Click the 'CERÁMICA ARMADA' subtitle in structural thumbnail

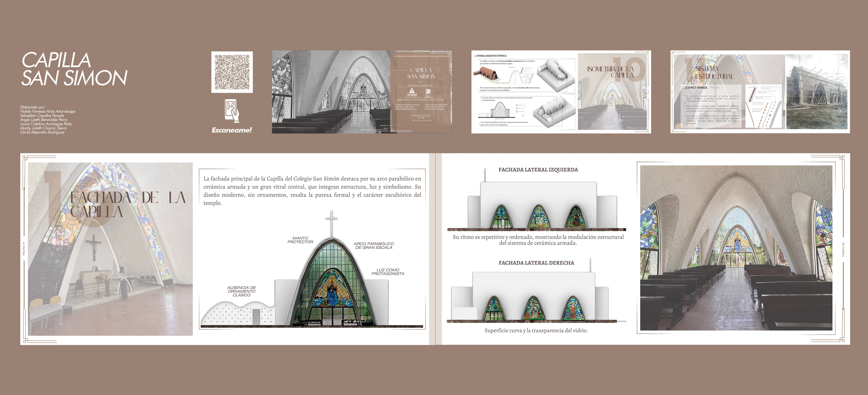695,88
